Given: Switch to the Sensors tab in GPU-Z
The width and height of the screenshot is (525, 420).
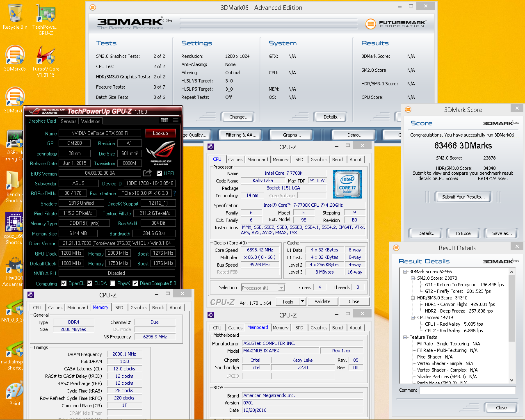Looking at the screenshot, I should 68,121.
